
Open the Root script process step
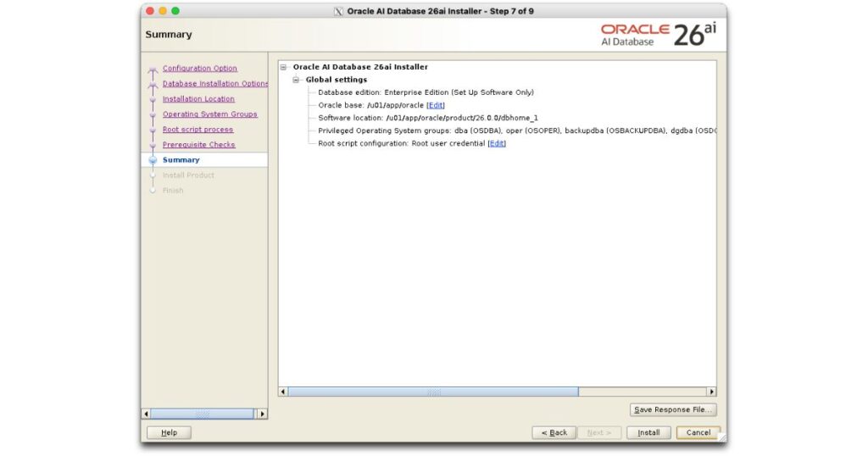coord(198,129)
